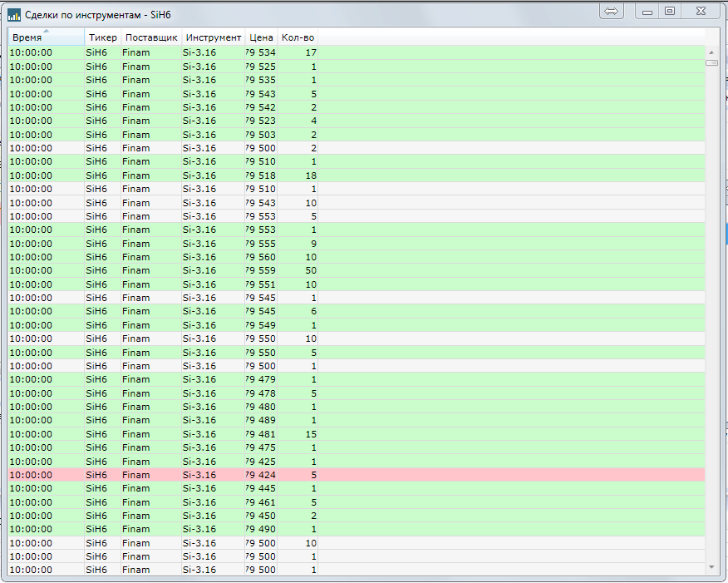Viewport: 728px width, 583px height.
Task: Click the price cell 79 560
Action: (x=260, y=257)
